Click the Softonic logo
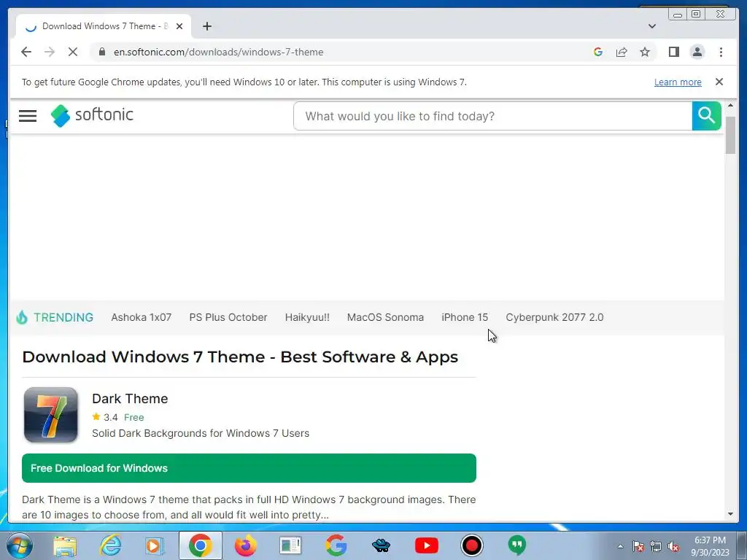 [x=92, y=115]
